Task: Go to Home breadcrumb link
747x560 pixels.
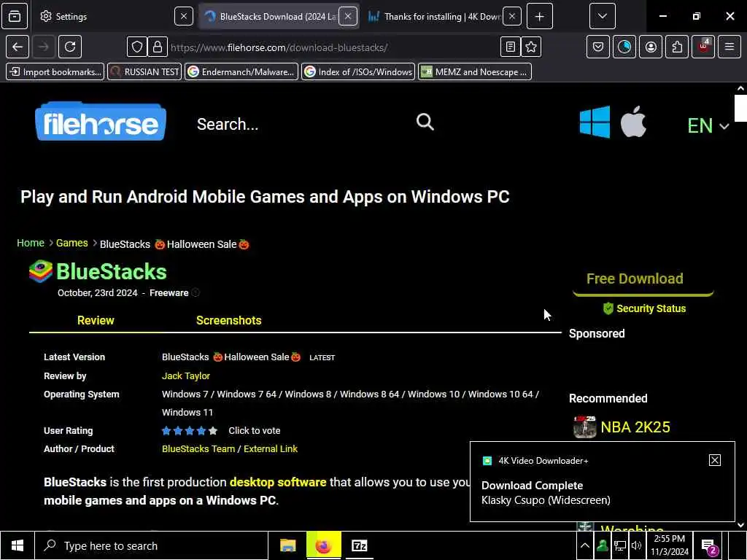Action: 31,243
